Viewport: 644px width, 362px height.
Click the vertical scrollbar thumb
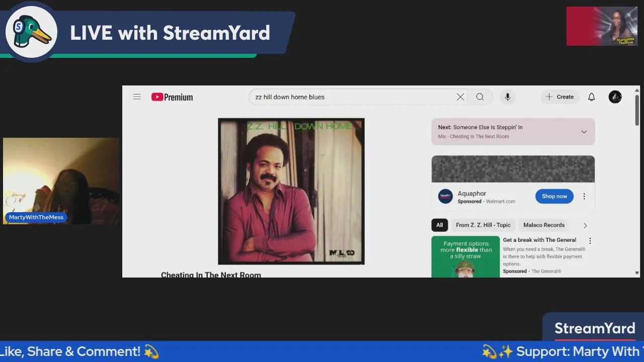pyautogui.click(x=637, y=110)
